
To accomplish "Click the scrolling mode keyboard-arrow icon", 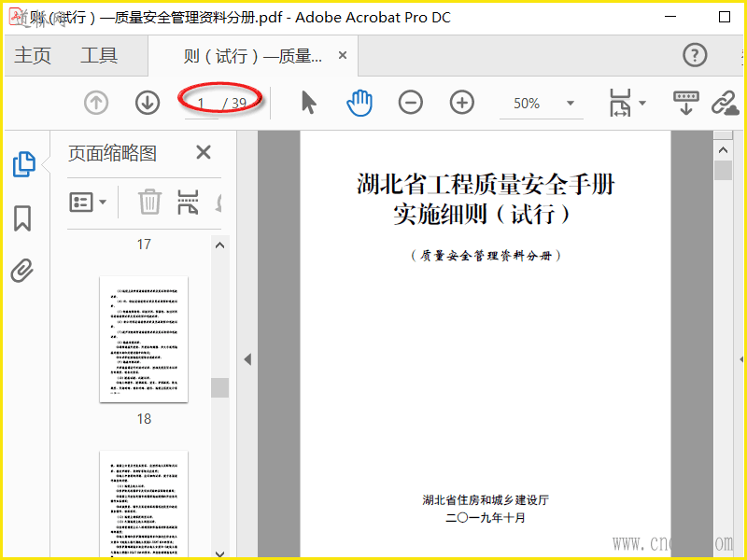I will (686, 103).
